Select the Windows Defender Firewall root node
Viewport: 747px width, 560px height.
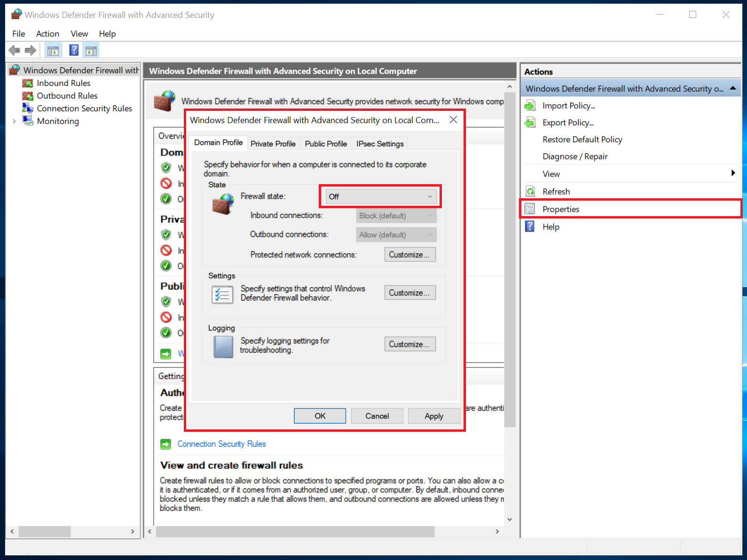[x=81, y=70]
